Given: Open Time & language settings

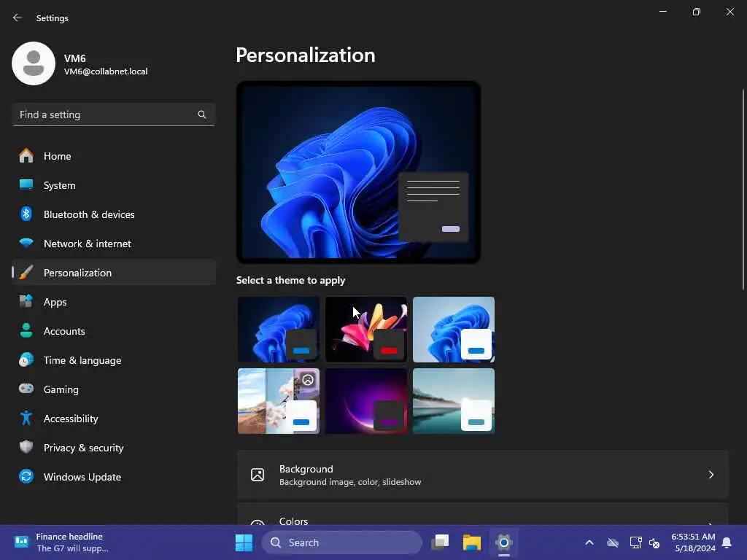Looking at the screenshot, I should point(114,360).
